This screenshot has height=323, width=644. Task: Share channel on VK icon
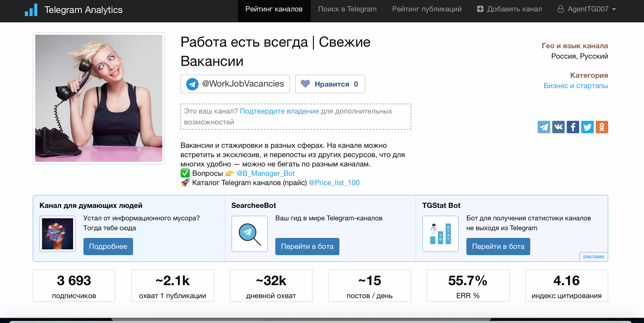tap(558, 127)
